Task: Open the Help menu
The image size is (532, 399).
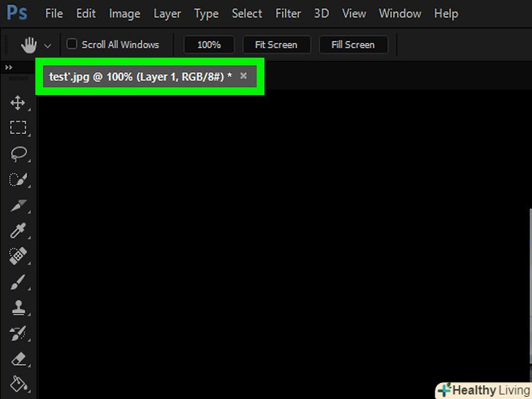Action: [x=446, y=14]
